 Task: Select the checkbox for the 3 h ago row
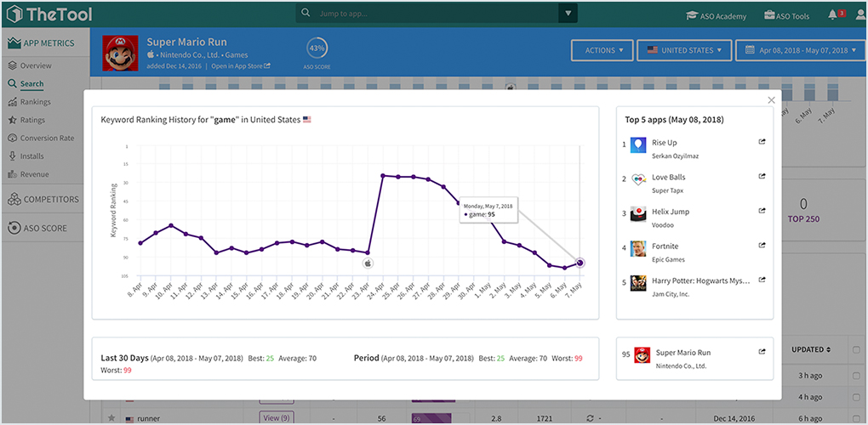click(x=855, y=376)
